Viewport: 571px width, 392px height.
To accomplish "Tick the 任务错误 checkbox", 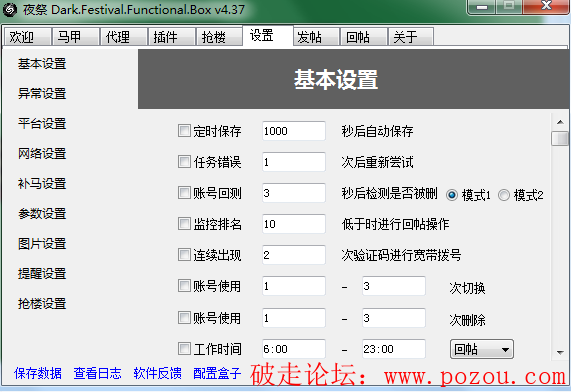I will (184, 161).
